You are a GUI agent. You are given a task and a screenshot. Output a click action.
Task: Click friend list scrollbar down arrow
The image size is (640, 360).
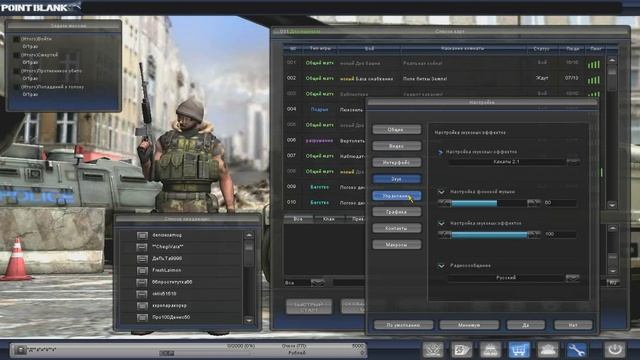point(249,321)
